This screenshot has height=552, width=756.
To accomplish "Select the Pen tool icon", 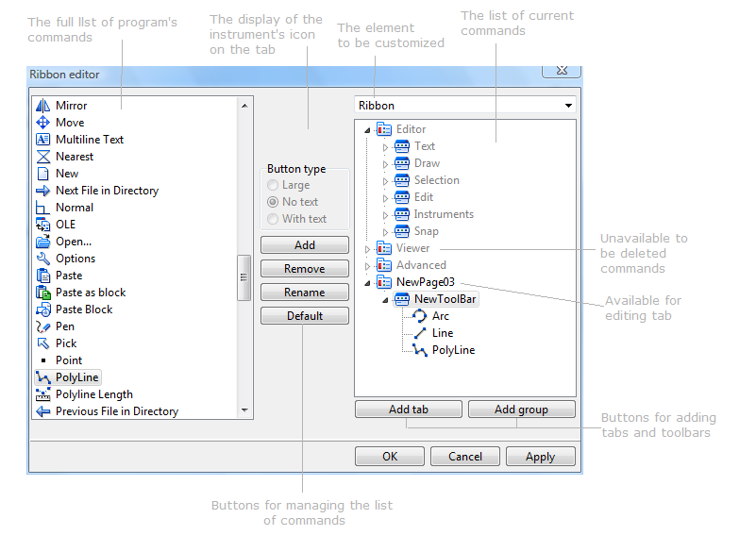I will click(42, 326).
